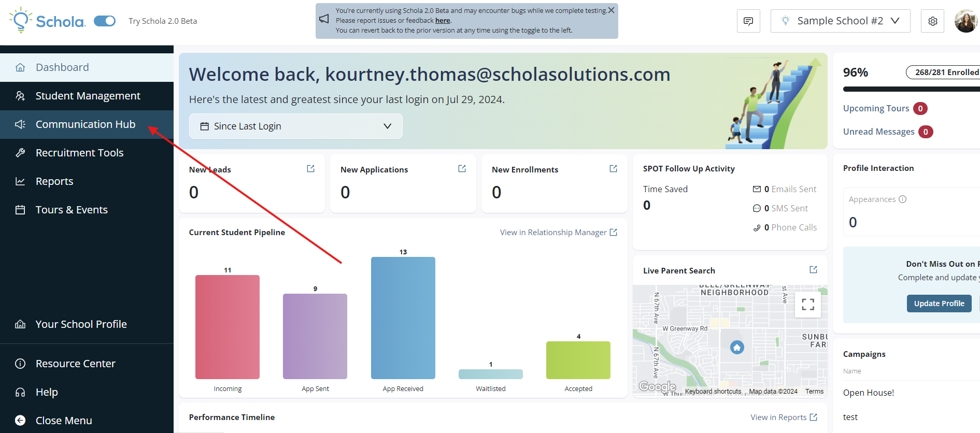Open the Sample School #2 dropdown

(840, 21)
